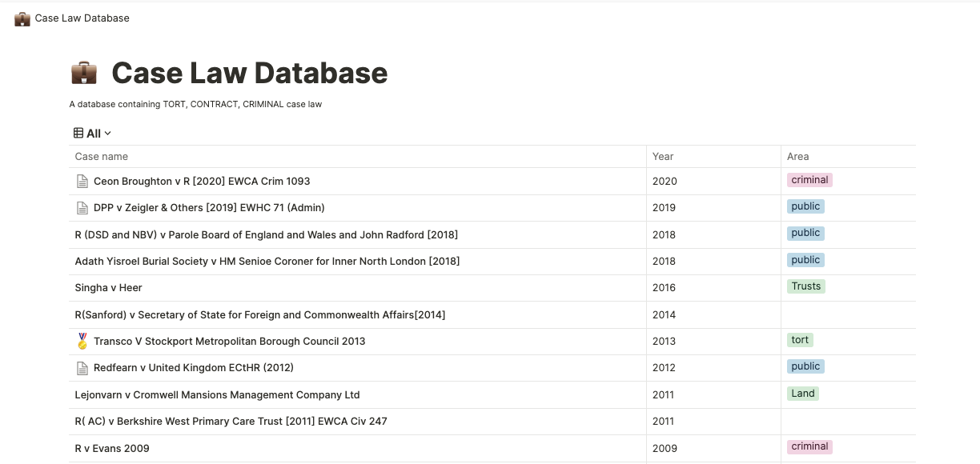
Task: Click the Case name column header
Action: pos(102,156)
